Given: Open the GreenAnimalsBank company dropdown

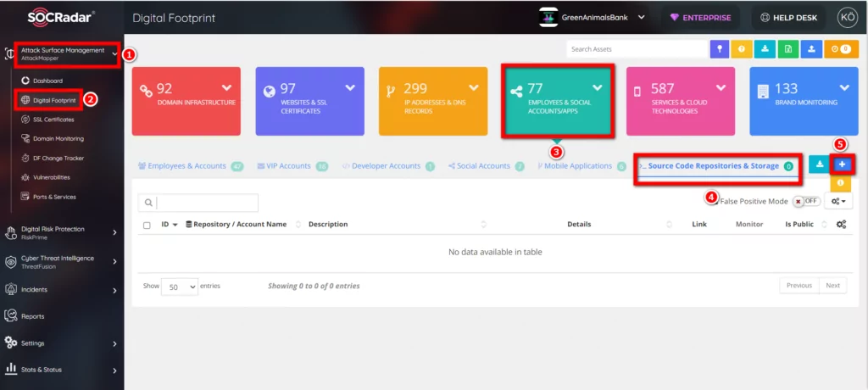Looking at the screenshot, I should [593, 17].
